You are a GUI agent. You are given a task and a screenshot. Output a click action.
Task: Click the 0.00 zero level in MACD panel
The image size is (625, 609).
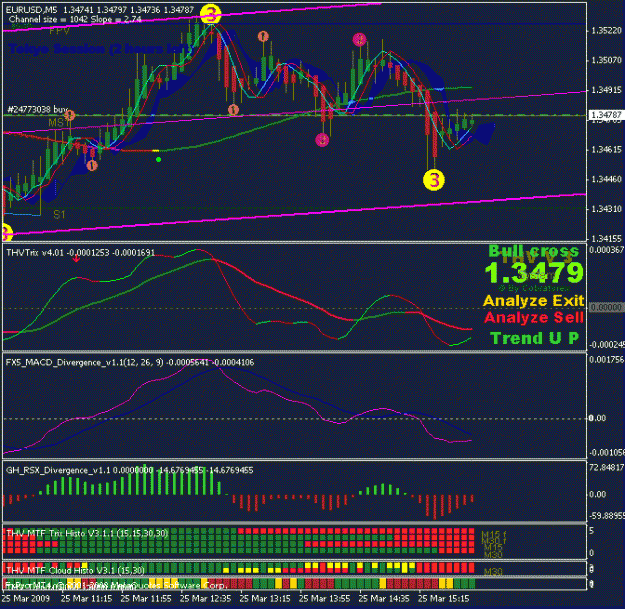pos(597,418)
